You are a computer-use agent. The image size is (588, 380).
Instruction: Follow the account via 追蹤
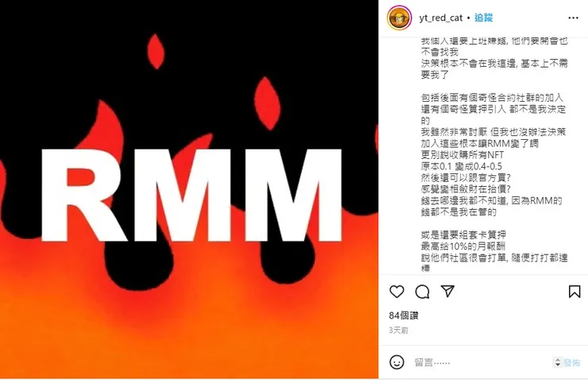pyautogui.click(x=483, y=17)
